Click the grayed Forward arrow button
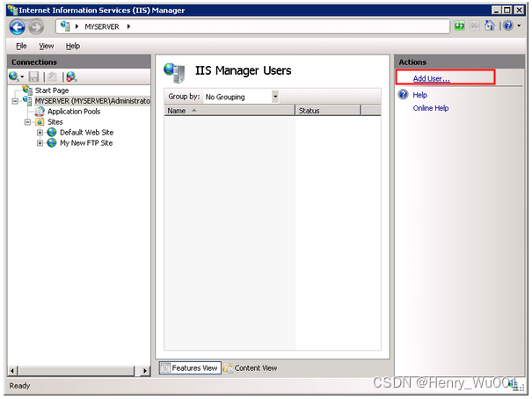The image size is (532, 399). click(36, 27)
